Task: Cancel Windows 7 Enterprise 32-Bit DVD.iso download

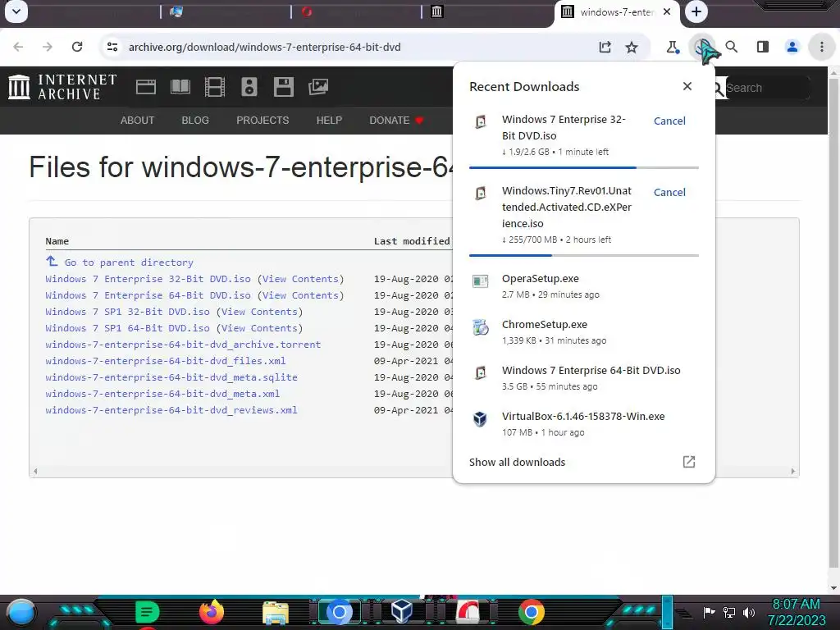Action: [x=669, y=121]
